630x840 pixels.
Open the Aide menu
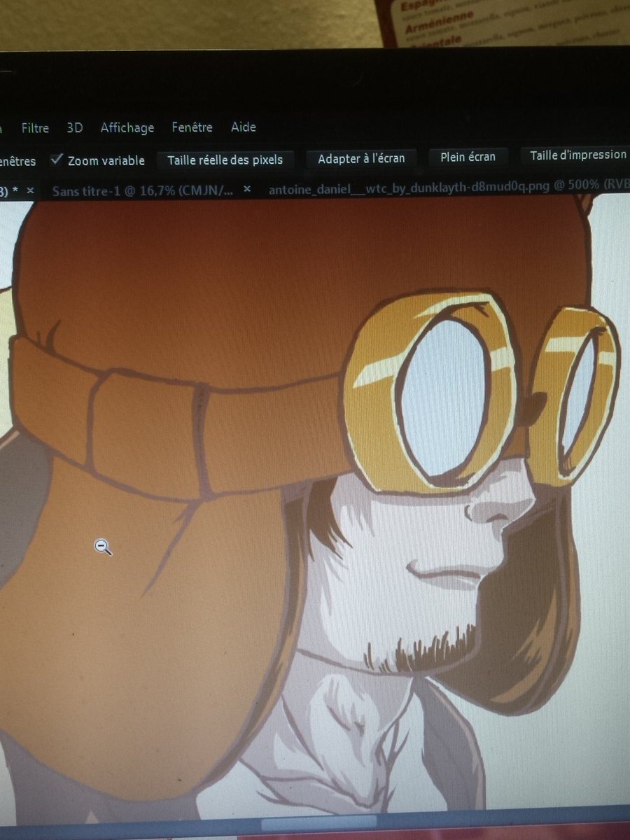point(244,127)
